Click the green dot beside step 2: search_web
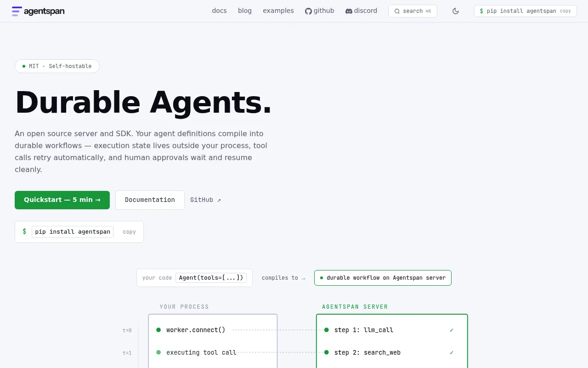This screenshot has width=588, height=368. pyautogui.click(x=327, y=352)
